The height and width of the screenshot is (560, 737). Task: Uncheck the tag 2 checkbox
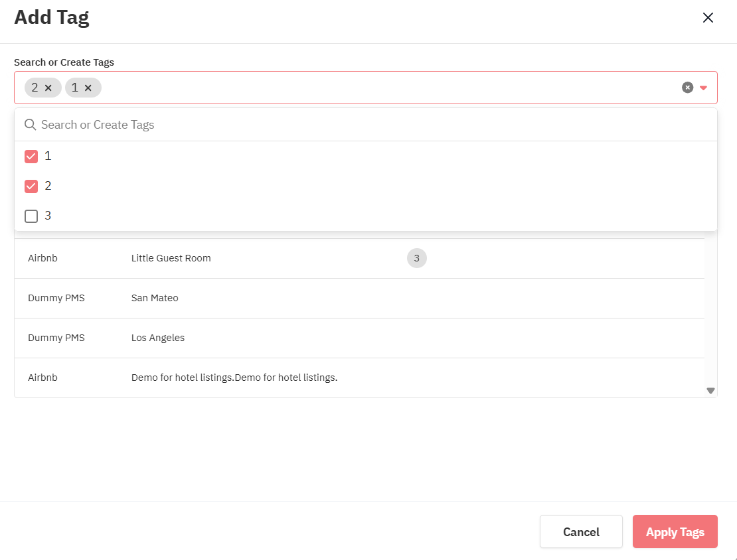click(31, 186)
